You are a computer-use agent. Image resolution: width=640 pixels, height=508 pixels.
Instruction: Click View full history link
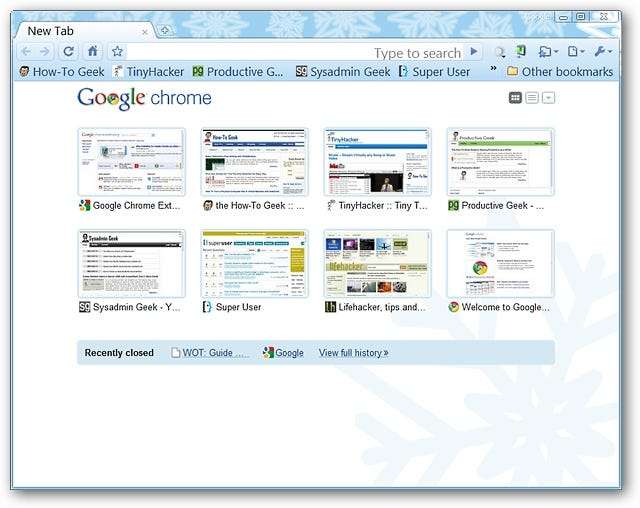(353, 353)
